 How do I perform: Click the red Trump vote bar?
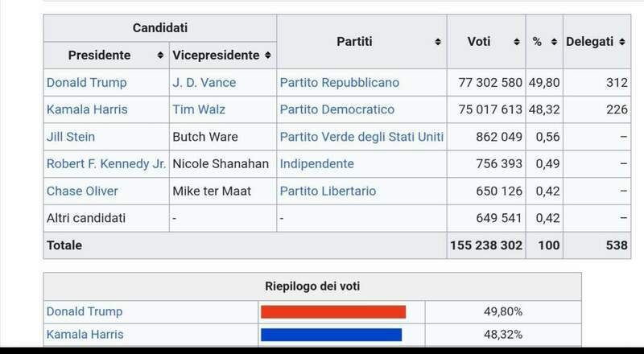(333, 311)
